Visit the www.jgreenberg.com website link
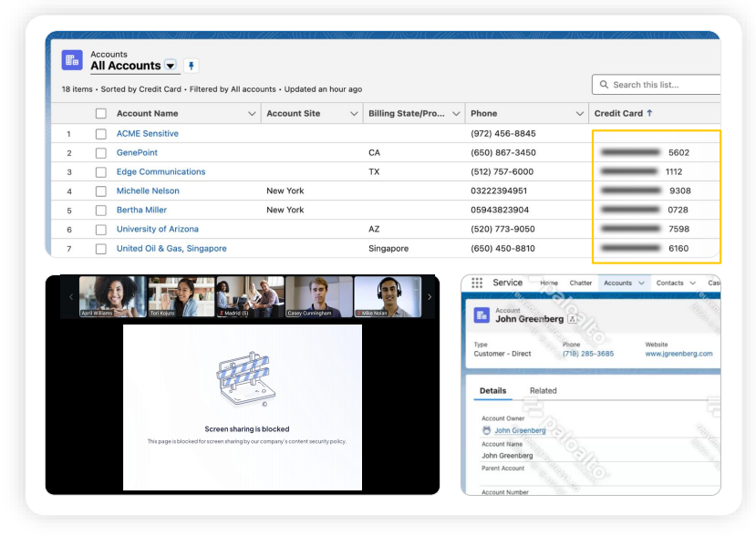This screenshot has width=756, height=536. point(678,354)
